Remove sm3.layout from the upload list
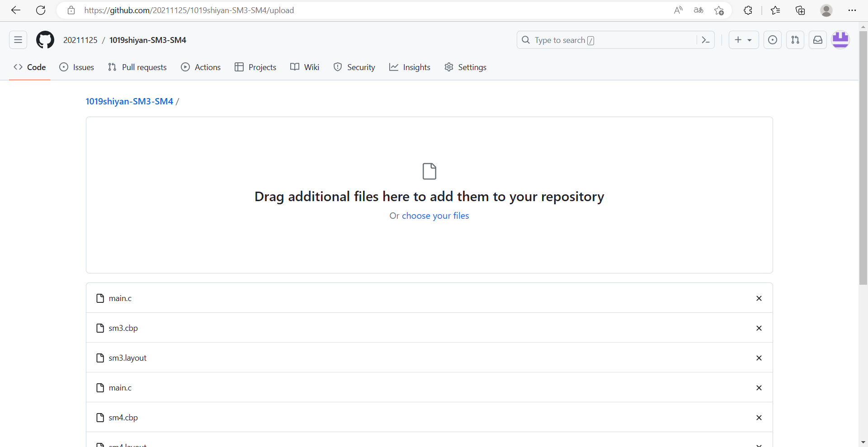868x447 pixels. [x=759, y=358]
